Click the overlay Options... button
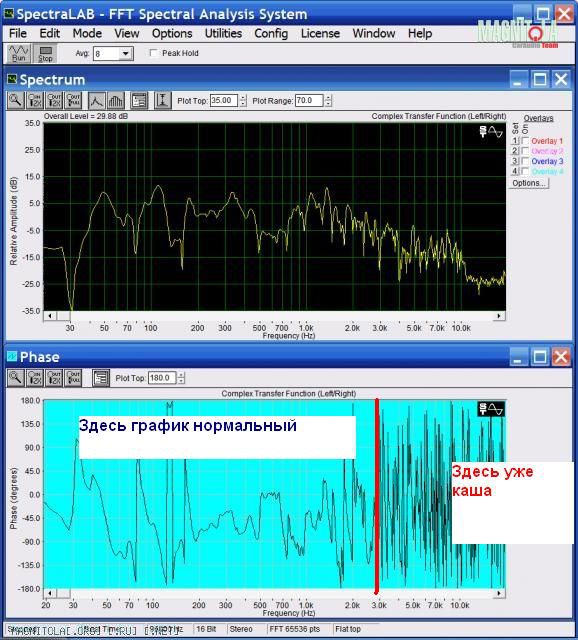The height and width of the screenshot is (640, 578). click(529, 183)
